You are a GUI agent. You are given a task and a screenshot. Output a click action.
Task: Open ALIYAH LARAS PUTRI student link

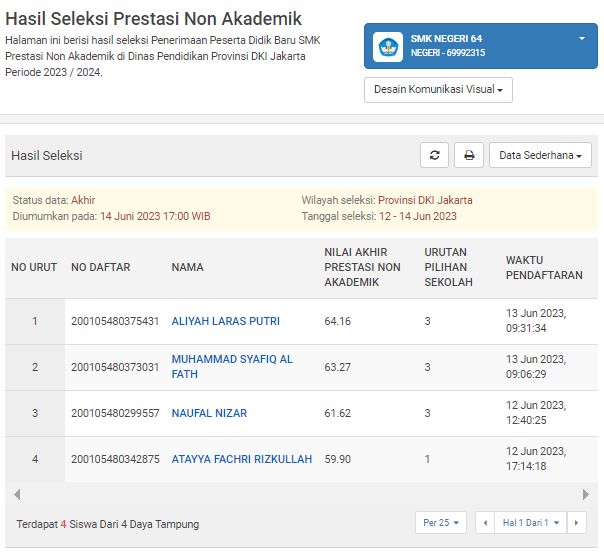coord(226,321)
